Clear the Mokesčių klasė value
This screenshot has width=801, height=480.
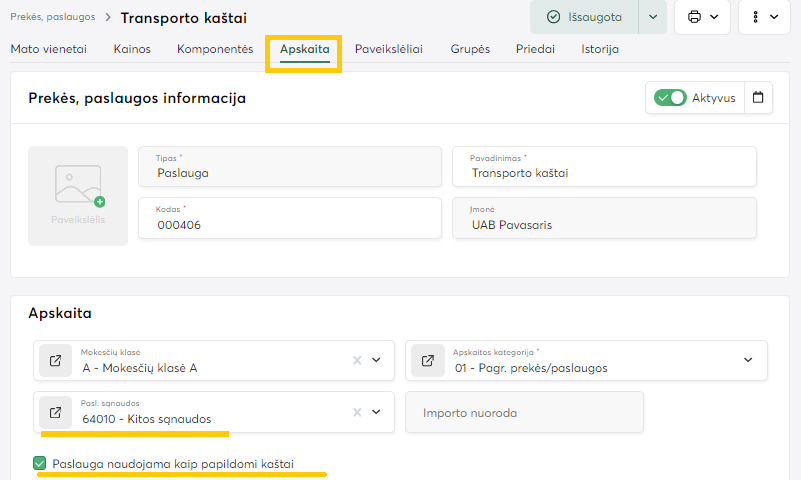pyautogui.click(x=357, y=361)
